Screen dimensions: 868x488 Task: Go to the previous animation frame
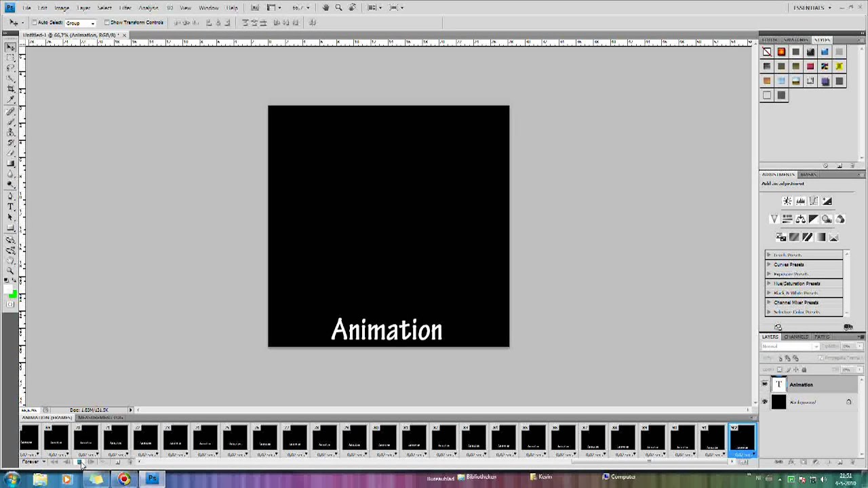pyautogui.click(x=66, y=462)
